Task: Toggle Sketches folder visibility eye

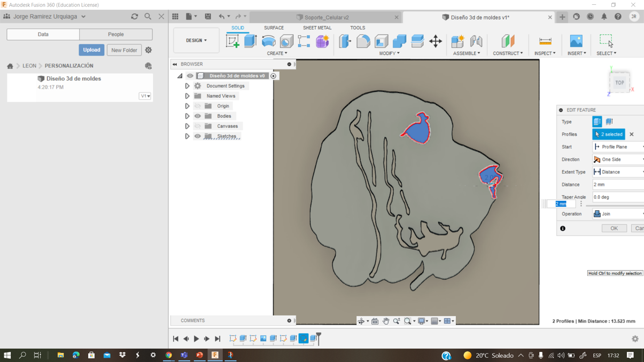Action: (x=198, y=136)
